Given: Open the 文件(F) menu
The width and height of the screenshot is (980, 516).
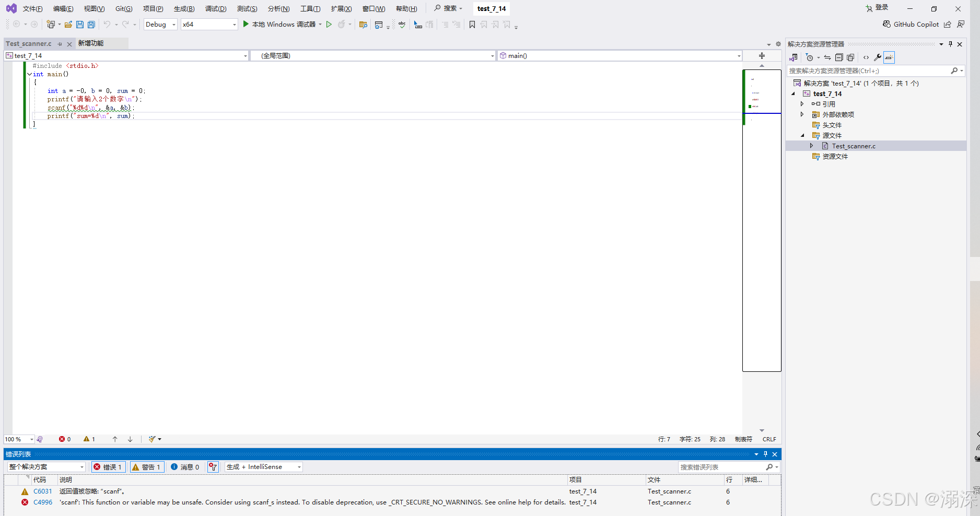Looking at the screenshot, I should tap(33, 9).
